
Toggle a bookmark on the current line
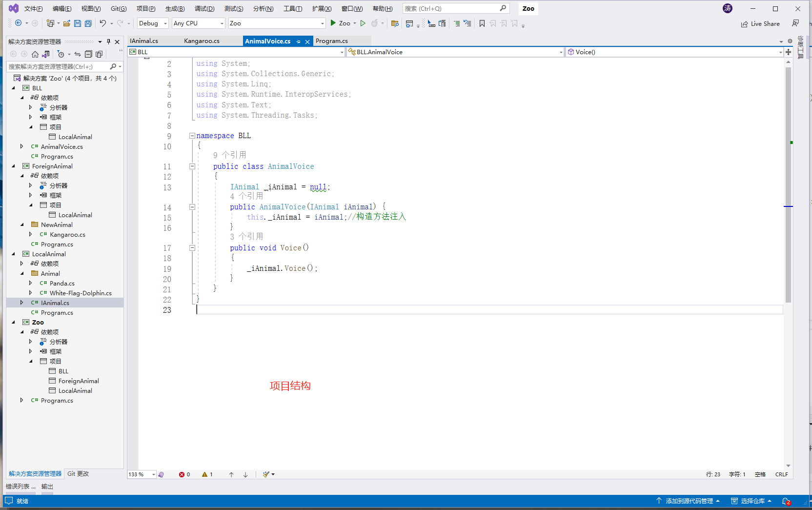pyautogui.click(x=482, y=23)
